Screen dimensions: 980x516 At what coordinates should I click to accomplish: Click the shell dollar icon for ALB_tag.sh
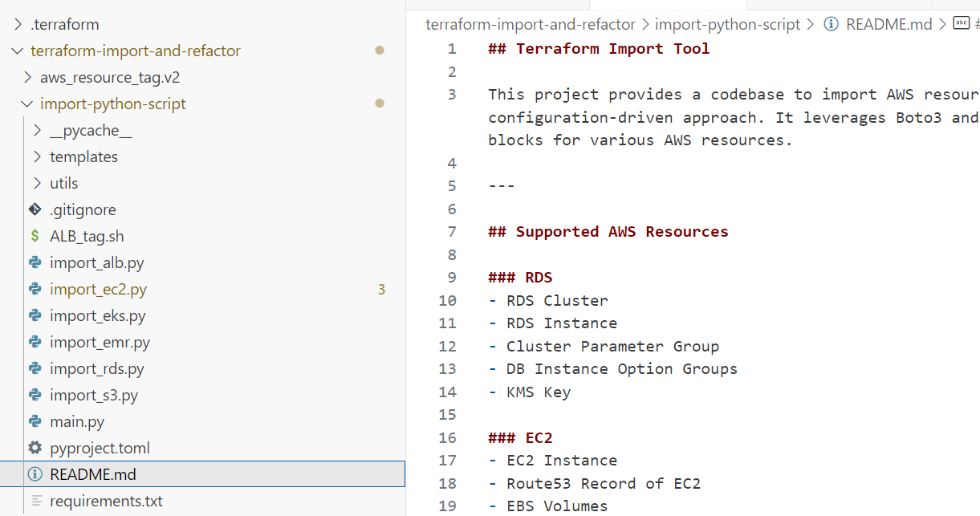pyautogui.click(x=35, y=237)
